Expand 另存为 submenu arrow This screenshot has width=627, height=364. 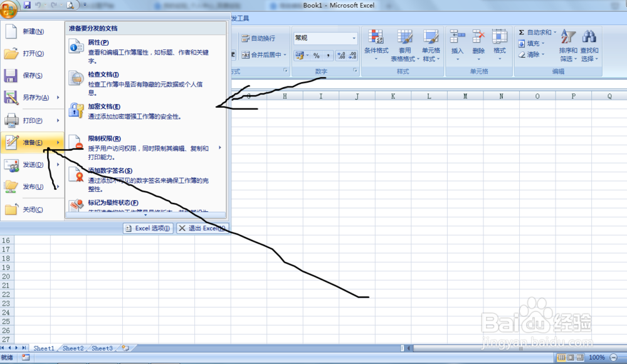coord(58,98)
